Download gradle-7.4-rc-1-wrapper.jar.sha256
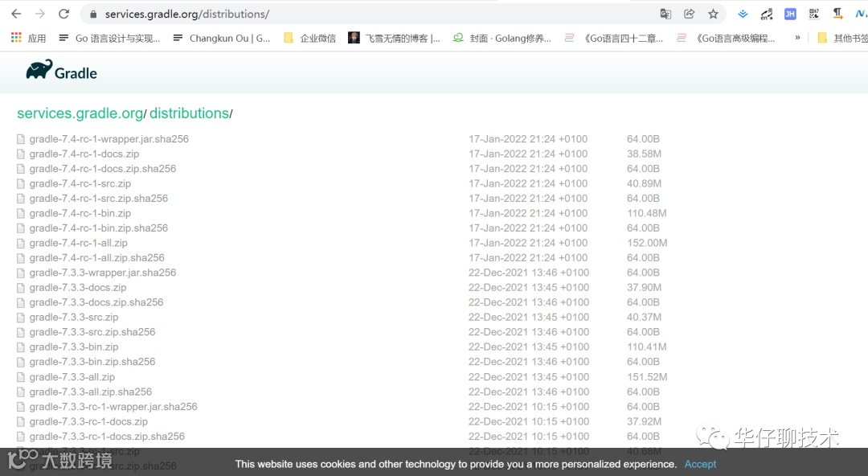This screenshot has width=868, height=476. point(109,139)
